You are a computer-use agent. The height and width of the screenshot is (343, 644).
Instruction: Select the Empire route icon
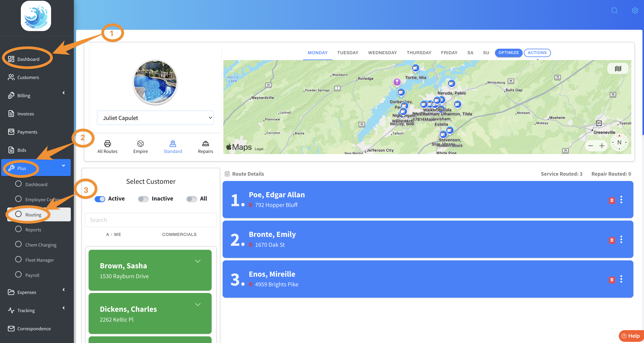click(140, 144)
